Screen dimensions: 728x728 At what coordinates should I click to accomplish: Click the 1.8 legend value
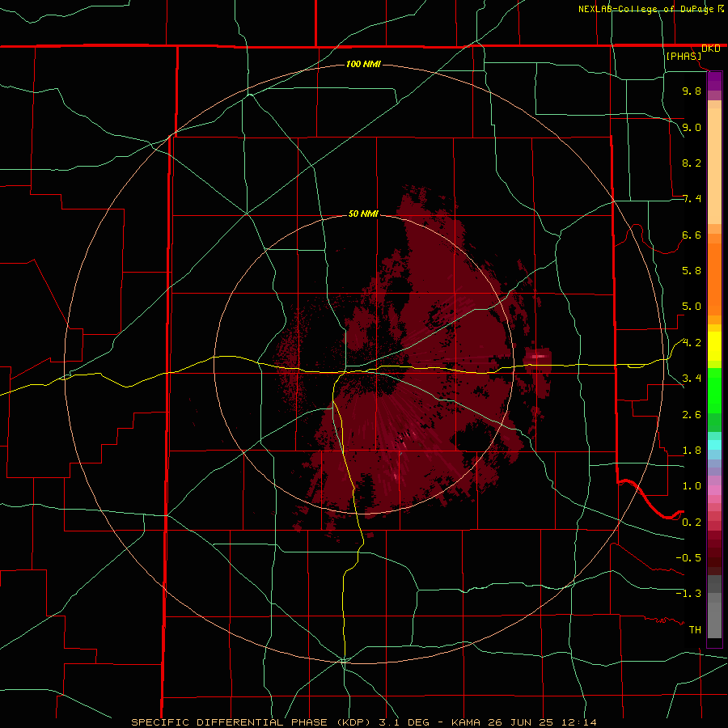tap(692, 451)
